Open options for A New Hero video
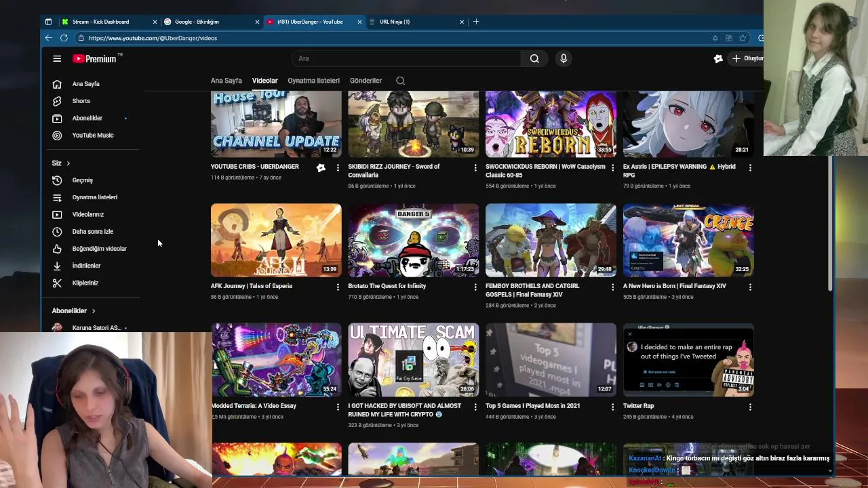868x488 pixels. pyautogui.click(x=750, y=287)
